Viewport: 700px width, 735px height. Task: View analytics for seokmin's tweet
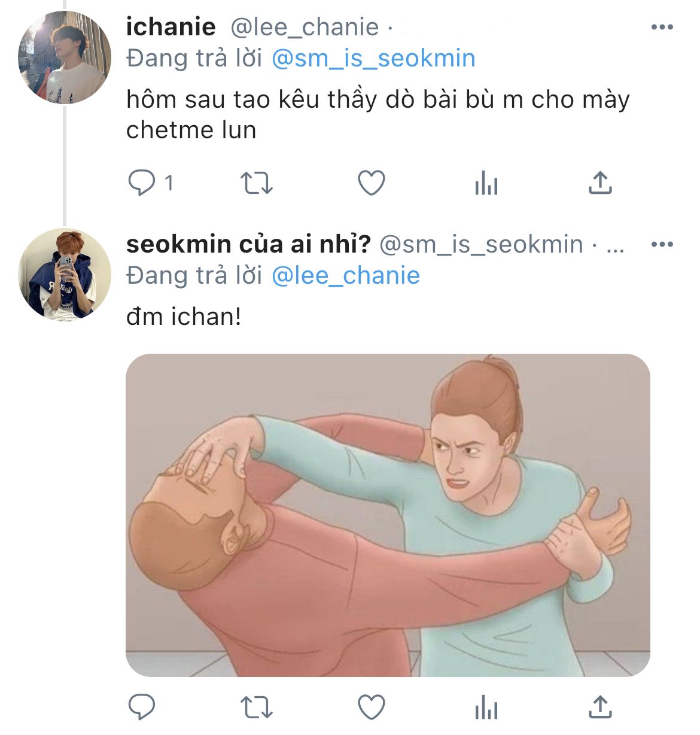click(486, 707)
